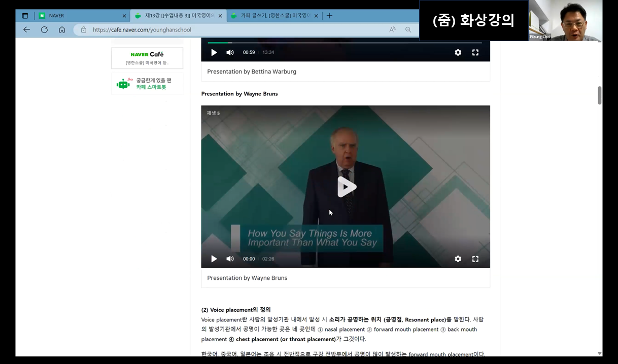Open settings of Bettina Warburg video
This screenshot has width=618, height=364.
click(x=458, y=52)
